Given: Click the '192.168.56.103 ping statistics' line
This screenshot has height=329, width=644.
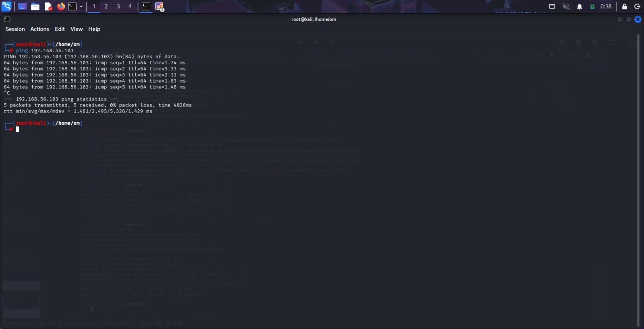Looking at the screenshot, I should [61, 99].
